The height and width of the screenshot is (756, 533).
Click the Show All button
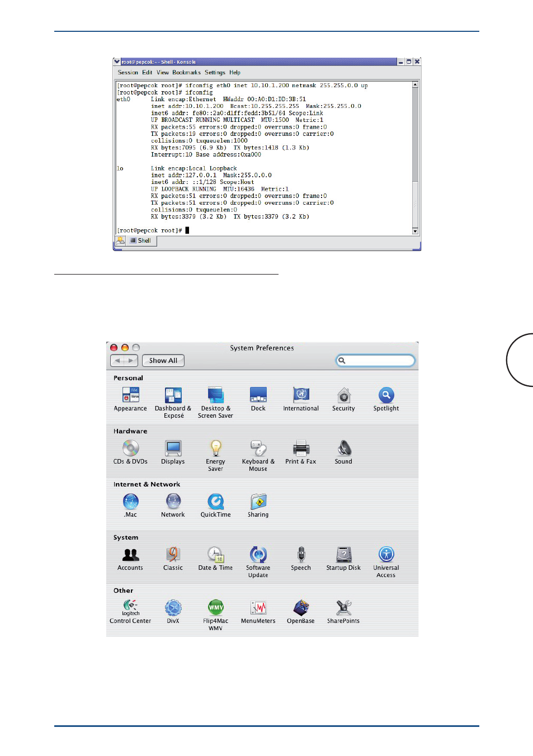163,361
